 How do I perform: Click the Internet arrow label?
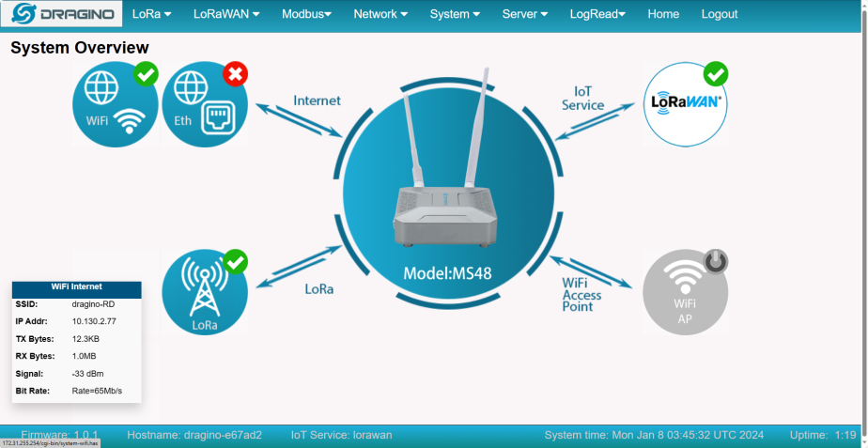click(317, 100)
